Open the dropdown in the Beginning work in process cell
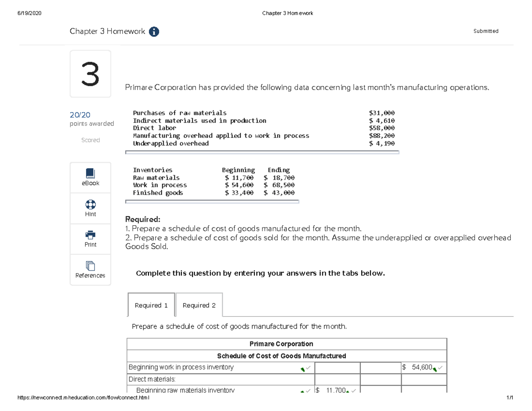Screen dimensions: 532x411 (x=303, y=368)
